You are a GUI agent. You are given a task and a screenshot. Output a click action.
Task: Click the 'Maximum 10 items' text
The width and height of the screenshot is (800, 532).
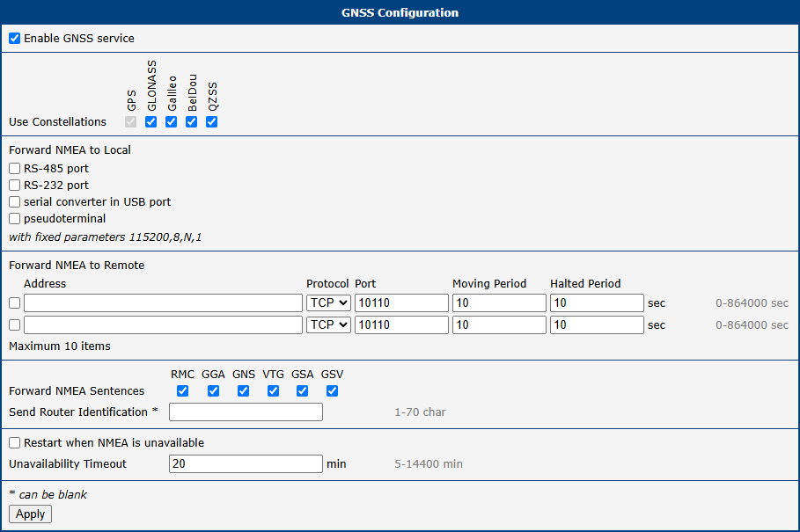click(x=60, y=346)
